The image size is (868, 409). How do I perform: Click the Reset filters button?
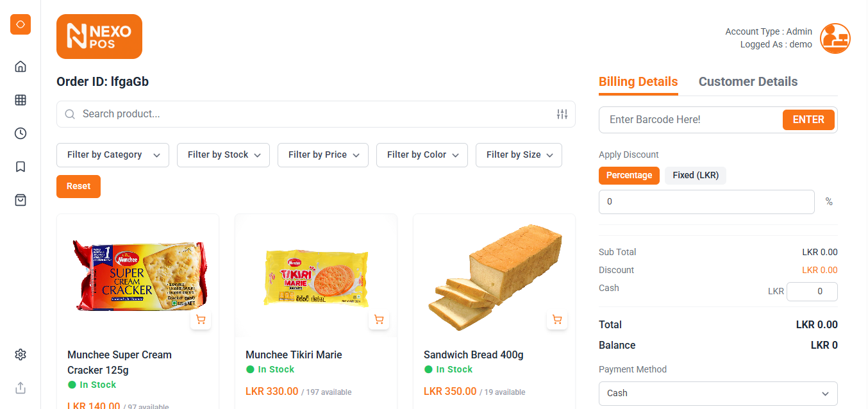[78, 187]
